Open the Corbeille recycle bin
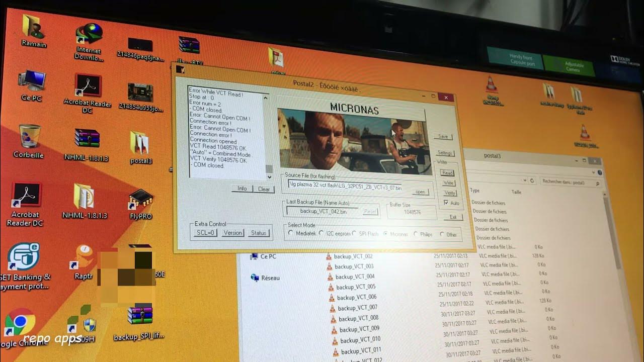The image size is (644, 362). coord(29,141)
